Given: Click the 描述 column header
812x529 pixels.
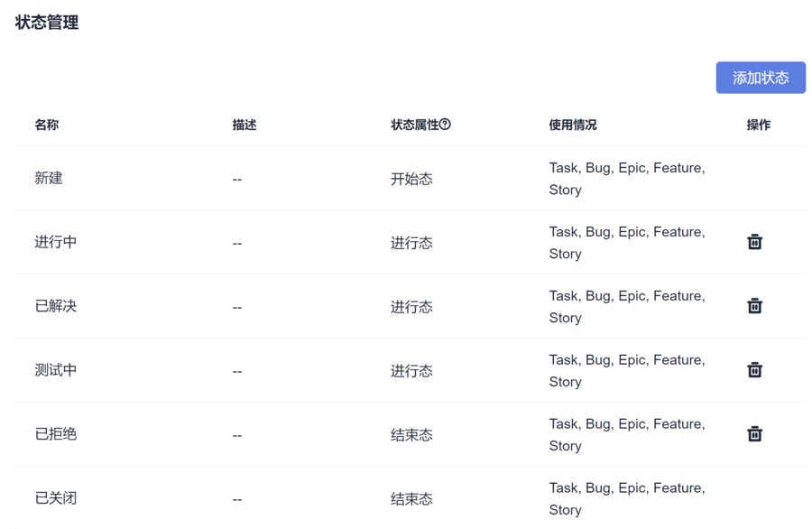Looking at the screenshot, I should click(x=245, y=125).
